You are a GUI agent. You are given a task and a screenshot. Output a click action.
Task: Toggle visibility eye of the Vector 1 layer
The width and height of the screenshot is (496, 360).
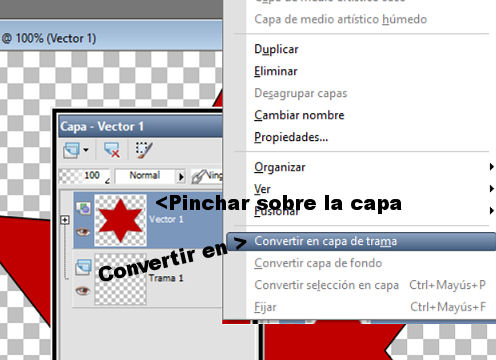[83, 232]
